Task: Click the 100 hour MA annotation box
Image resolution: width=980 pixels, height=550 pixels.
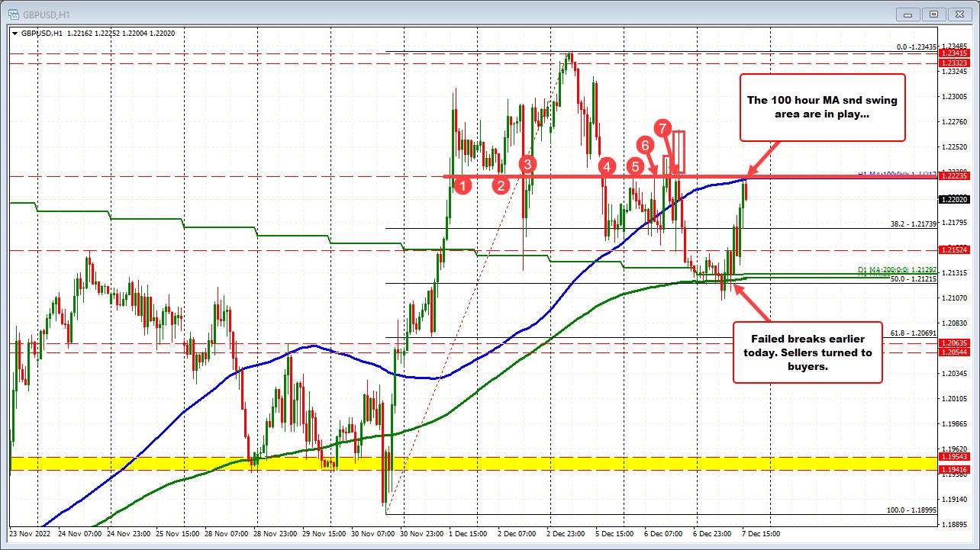Action: pyautogui.click(x=822, y=108)
